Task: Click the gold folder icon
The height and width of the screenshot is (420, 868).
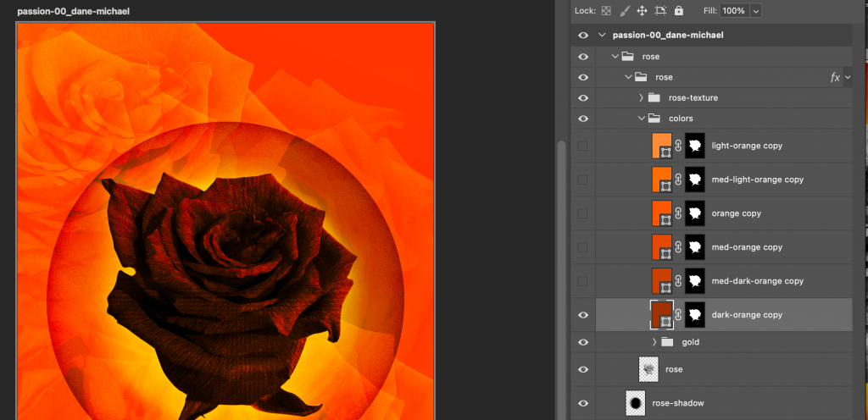Action: pyautogui.click(x=667, y=342)
